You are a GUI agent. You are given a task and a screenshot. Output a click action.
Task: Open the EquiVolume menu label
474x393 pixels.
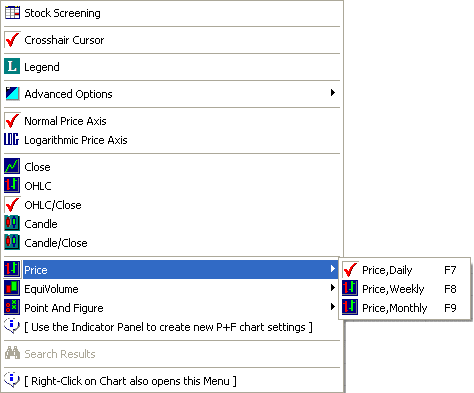click(51, 289)
